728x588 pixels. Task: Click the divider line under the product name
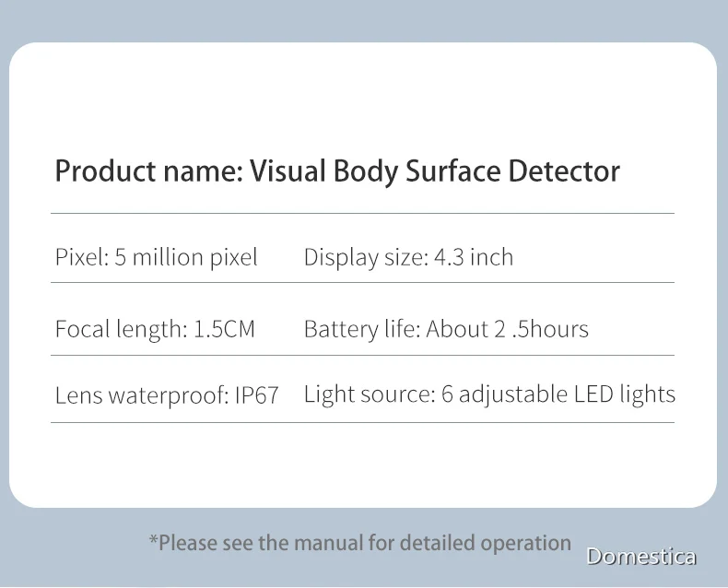[362, 214]
